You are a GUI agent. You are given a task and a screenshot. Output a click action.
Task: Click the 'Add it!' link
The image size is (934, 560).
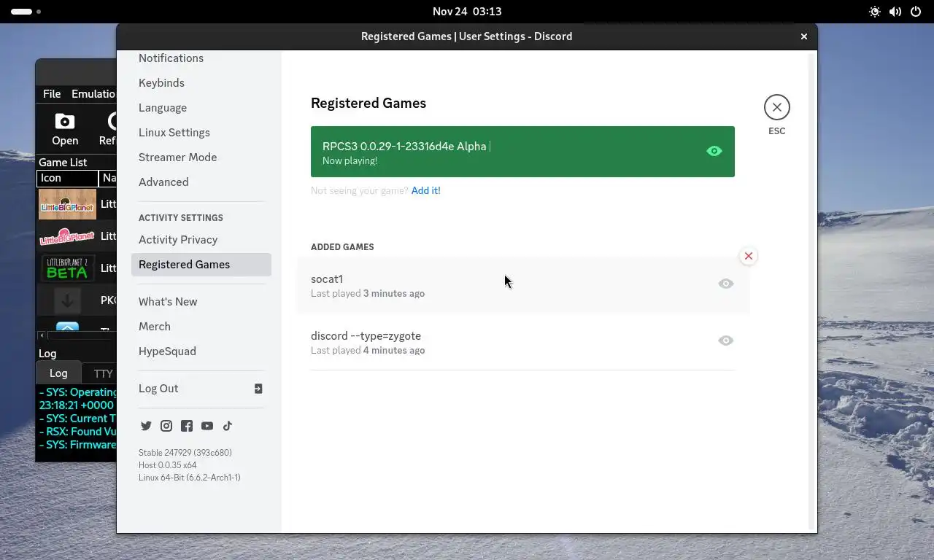click(x=425, y=191)
